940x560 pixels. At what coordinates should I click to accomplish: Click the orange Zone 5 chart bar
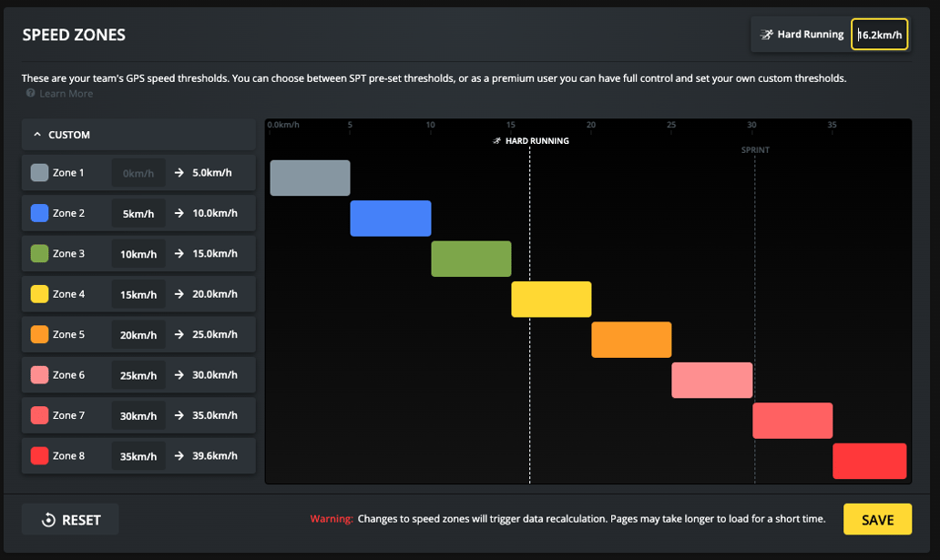click(631, 340)
